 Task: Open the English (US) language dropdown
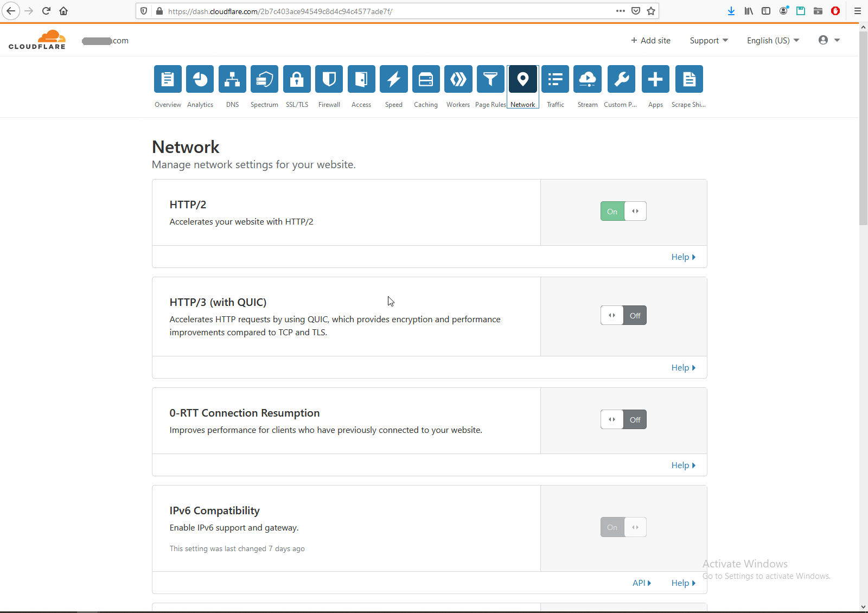pyautogui.click(x=773, y=41)
